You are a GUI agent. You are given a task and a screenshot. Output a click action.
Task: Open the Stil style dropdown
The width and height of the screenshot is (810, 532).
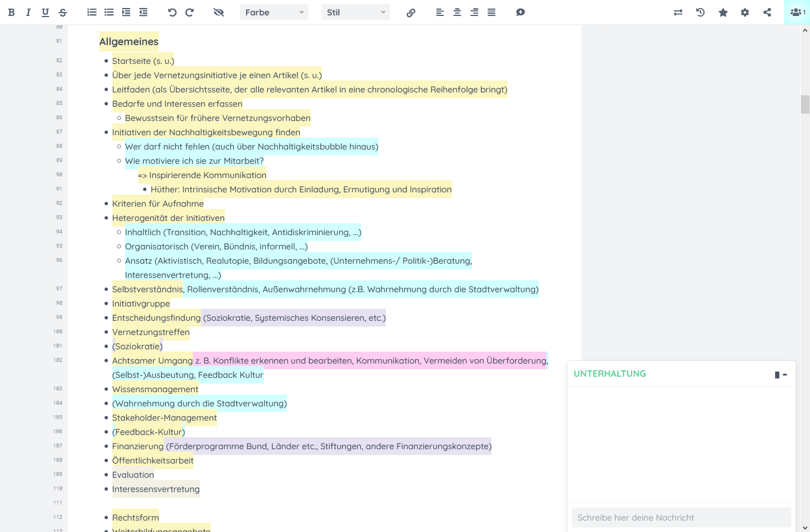[356, 12]
